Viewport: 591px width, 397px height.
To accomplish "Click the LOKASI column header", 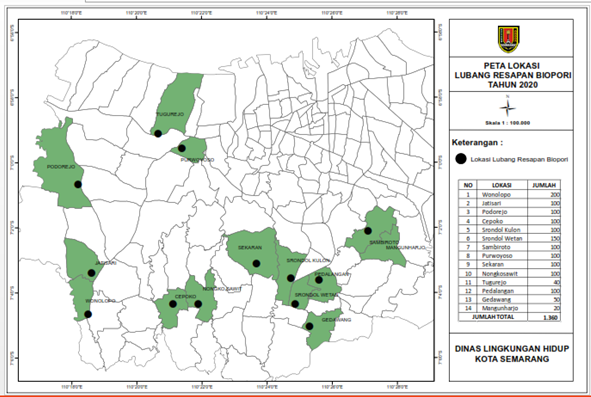I will (x=502, y=185).
